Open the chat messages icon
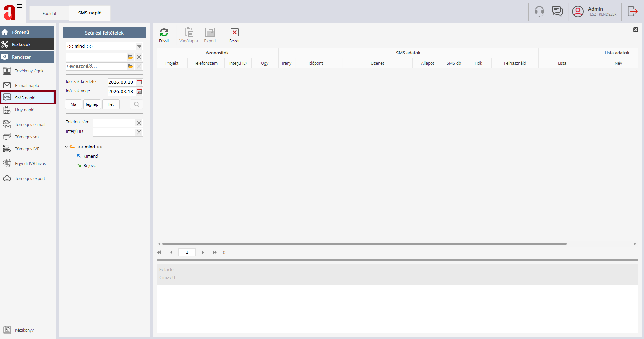 pos(557,11)
